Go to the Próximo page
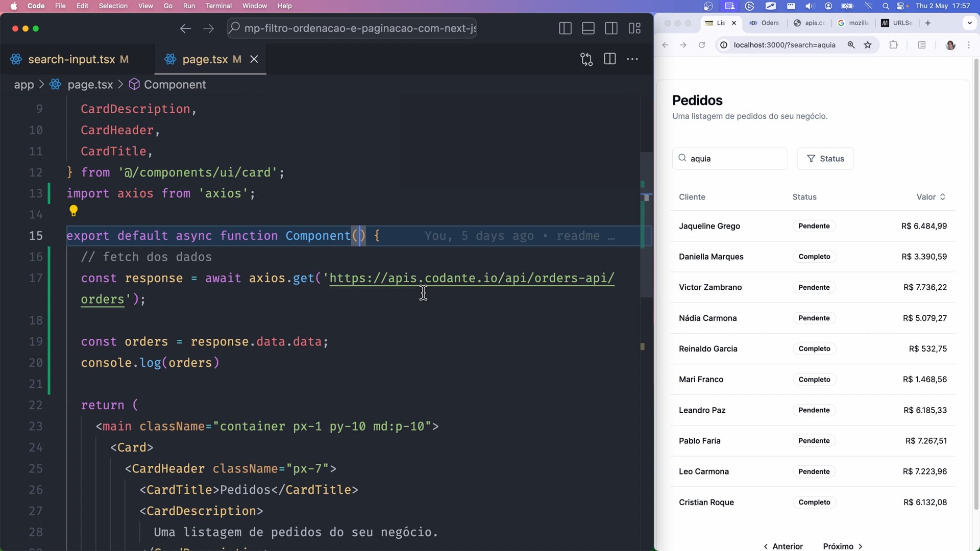Image resolution: width=980 pixels, height=551 pixels. (843, 546)
